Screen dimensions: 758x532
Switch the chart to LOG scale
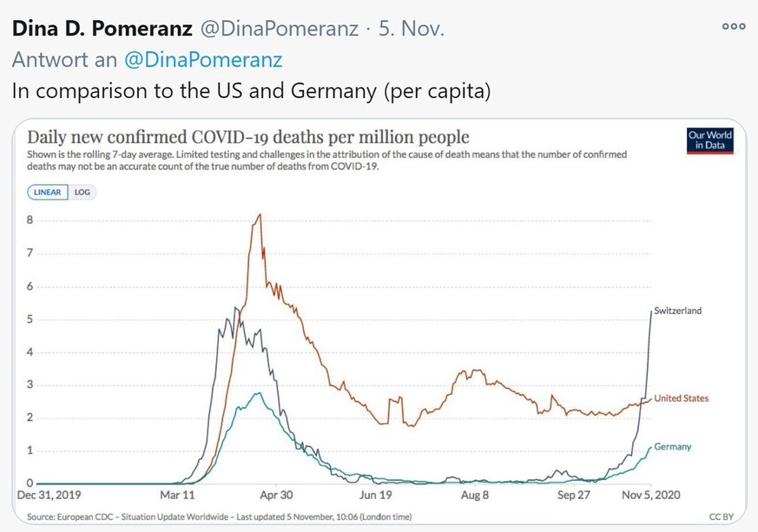(x=82, y=192)
